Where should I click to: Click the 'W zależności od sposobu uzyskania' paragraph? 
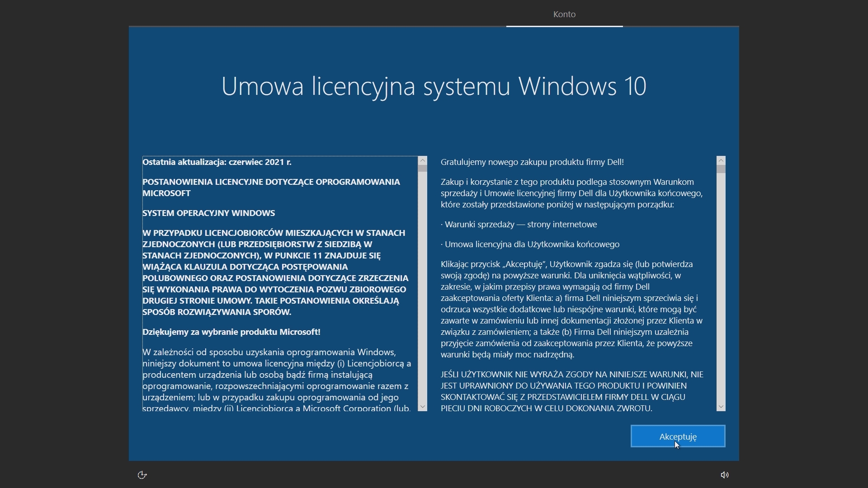coord(277,380)
